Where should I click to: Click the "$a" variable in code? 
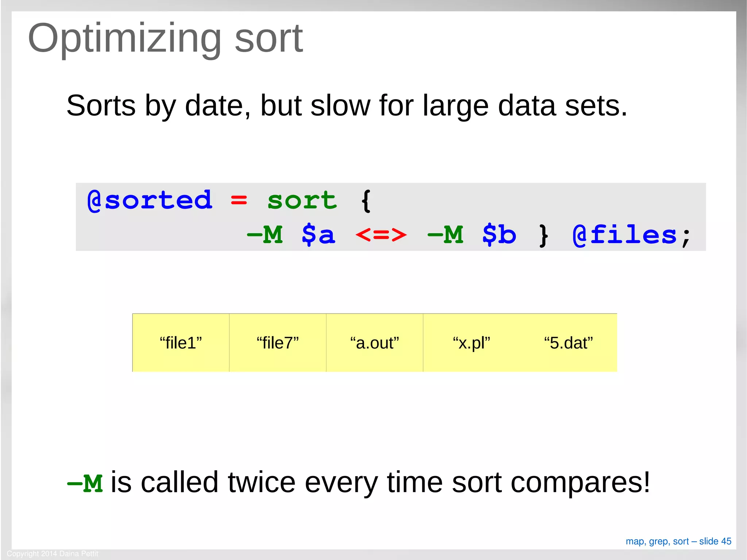pos(318,234)
